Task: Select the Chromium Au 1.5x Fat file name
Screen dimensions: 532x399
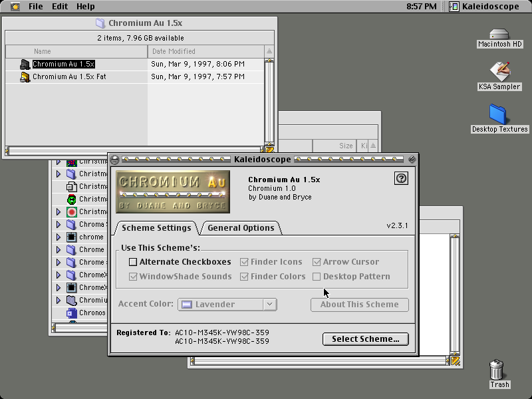Action: [x=69, y=76]
